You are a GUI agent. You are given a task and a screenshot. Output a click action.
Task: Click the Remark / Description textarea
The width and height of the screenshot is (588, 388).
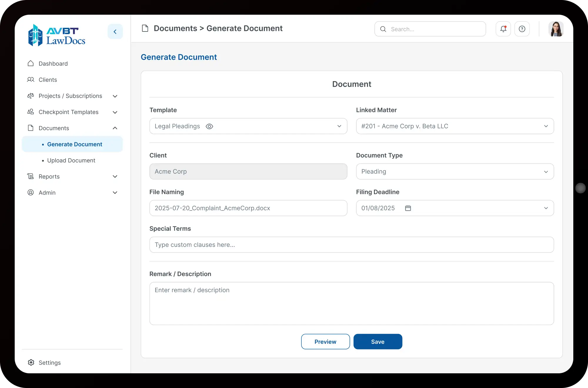352,304
